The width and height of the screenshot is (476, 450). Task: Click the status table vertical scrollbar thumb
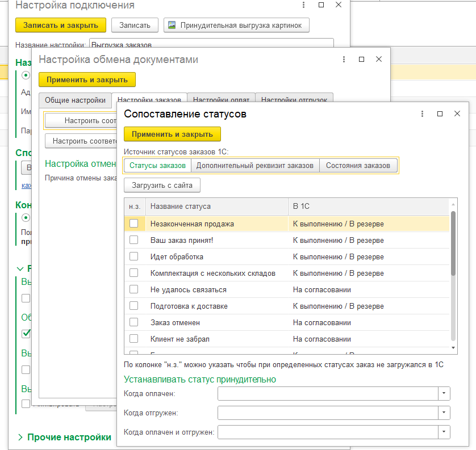[453, 243]
